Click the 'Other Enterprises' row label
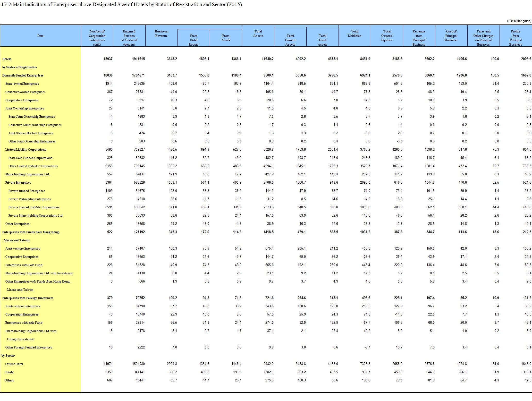The height and width of the screenshot is (401, 532). pos(17,224)
